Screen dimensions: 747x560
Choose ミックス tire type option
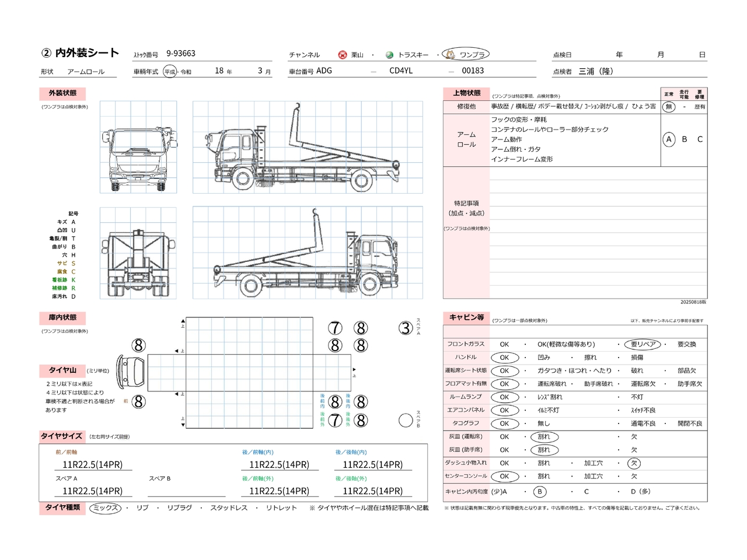pyautogui.click(x=106, y=508)
